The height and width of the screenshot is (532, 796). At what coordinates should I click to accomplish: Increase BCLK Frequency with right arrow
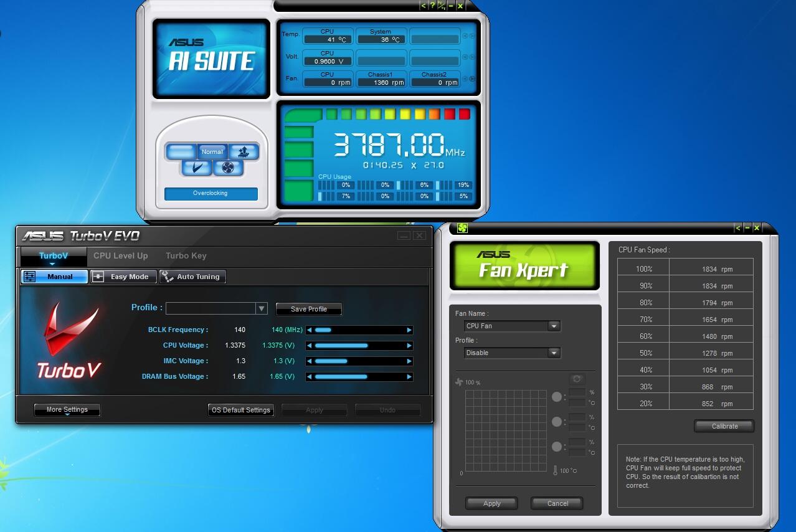point(409,330)
